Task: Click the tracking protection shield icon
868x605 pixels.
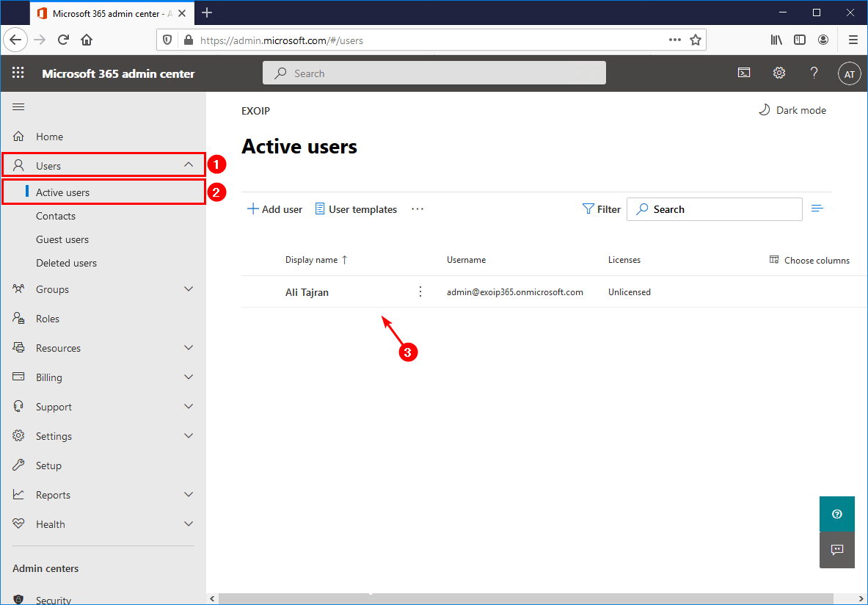Action: click(x=168, y=40)
